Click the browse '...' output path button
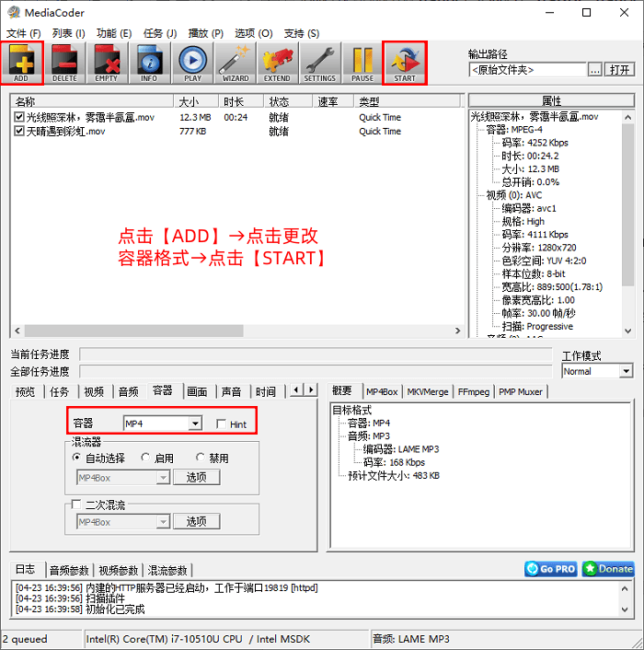Viewport: 644px width, 650px height. (595, 70)
